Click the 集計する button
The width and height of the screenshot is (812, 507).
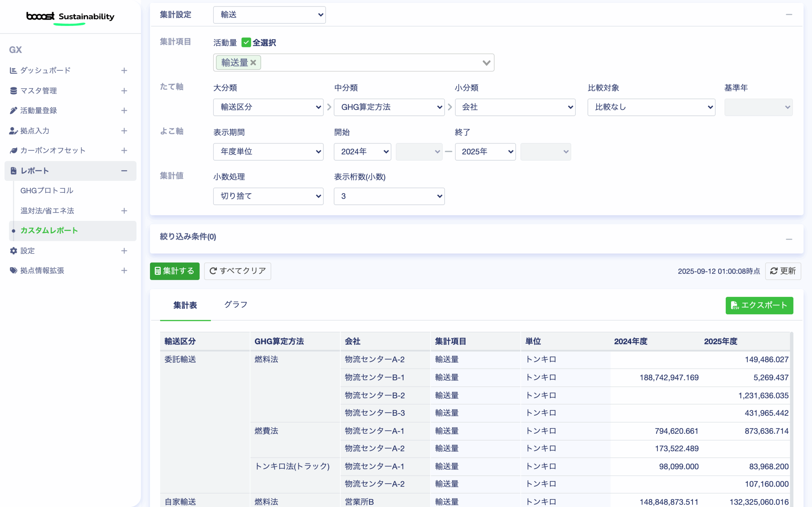(174, 271)
